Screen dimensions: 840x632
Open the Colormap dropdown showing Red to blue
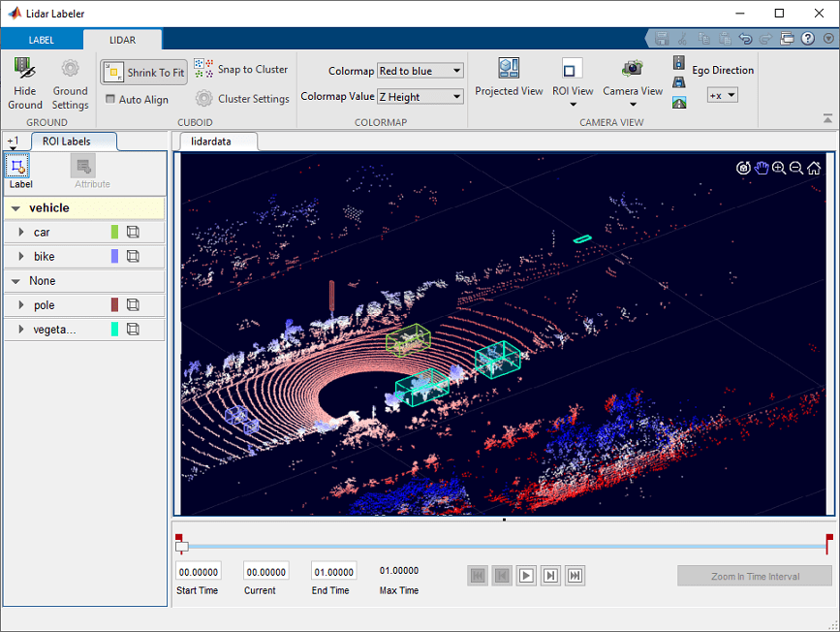pos(420,70)
